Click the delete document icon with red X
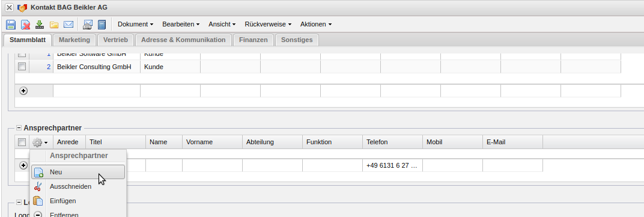The height and width of the screenshot is (217, 644). pyautogui.click(x=25, y=25)
